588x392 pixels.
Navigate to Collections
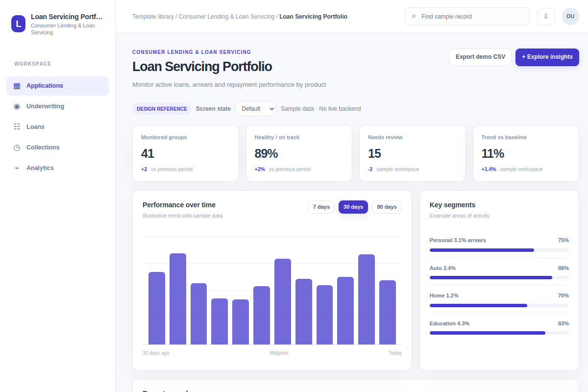(57, 147)
